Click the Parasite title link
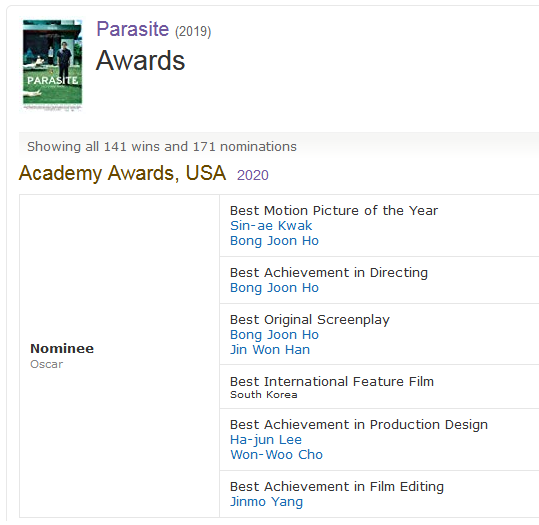This screenshot has width=539, height=525. pos(132,29)
